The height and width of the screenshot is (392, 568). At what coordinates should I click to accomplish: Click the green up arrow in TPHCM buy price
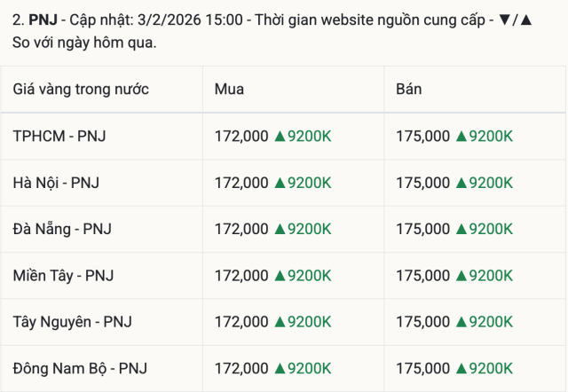tap(279, 136)
